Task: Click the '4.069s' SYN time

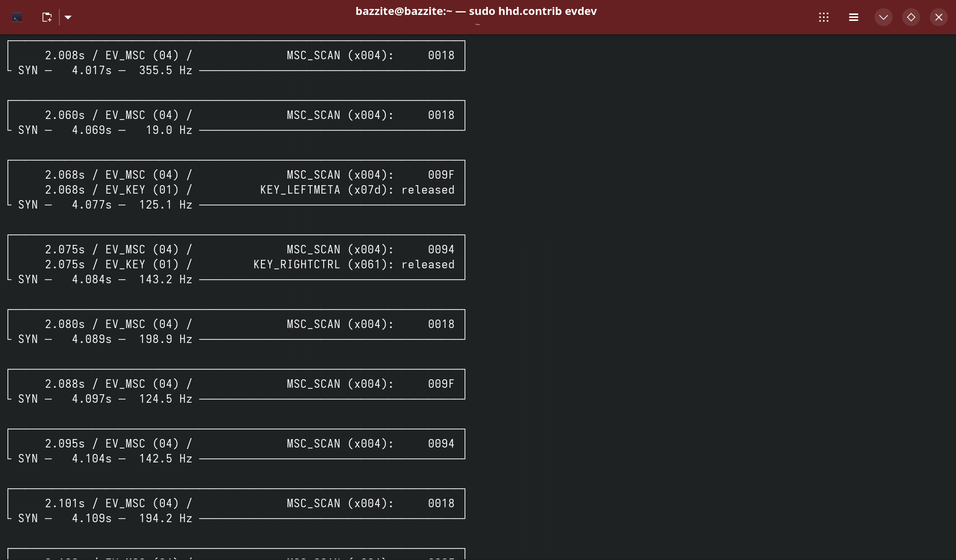Action: click(x=92, y=130)
